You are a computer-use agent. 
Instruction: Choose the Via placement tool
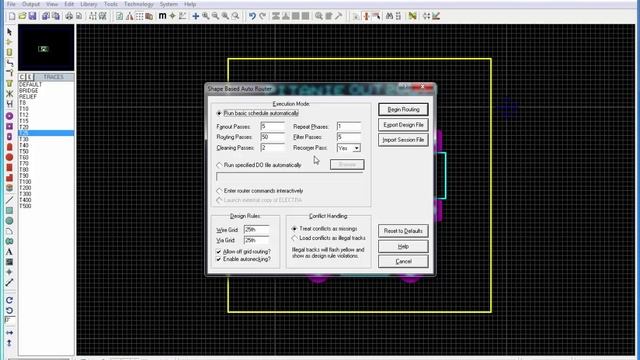9,73
